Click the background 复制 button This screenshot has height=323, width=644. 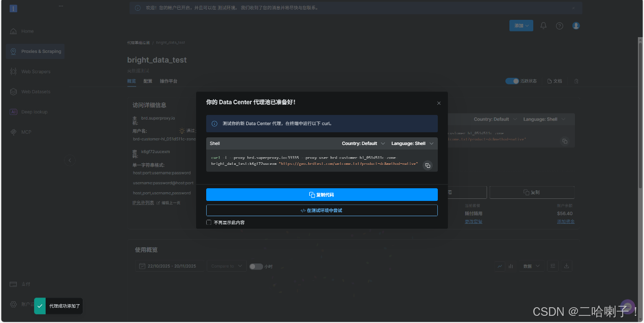point(532,192)
